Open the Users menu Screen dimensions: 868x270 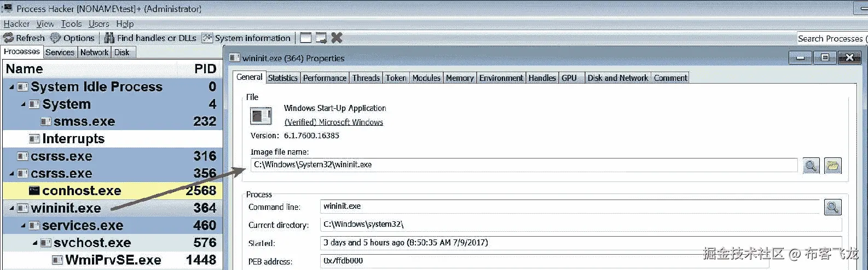click(99, 24)
